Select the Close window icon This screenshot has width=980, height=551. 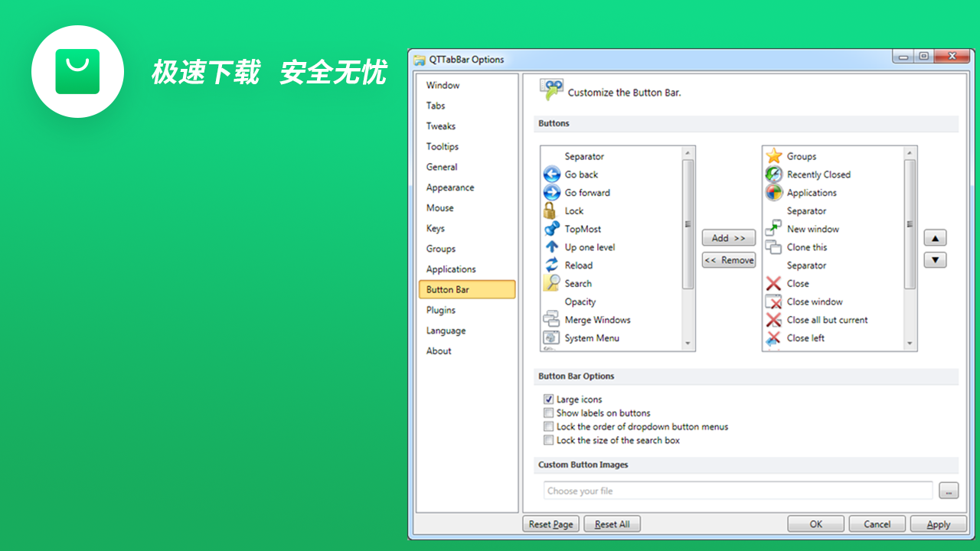tap(774, 302)
